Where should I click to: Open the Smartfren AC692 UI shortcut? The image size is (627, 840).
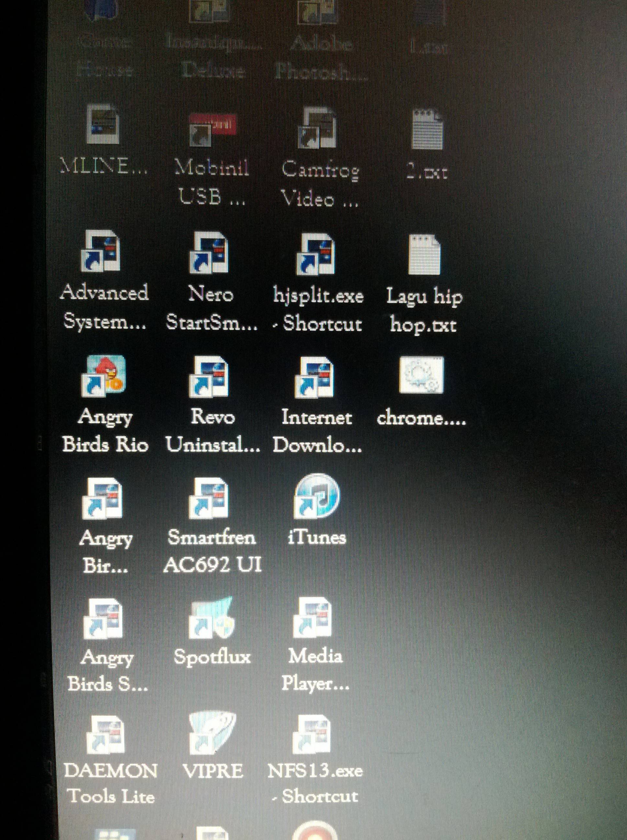click(x=210, y=499)
